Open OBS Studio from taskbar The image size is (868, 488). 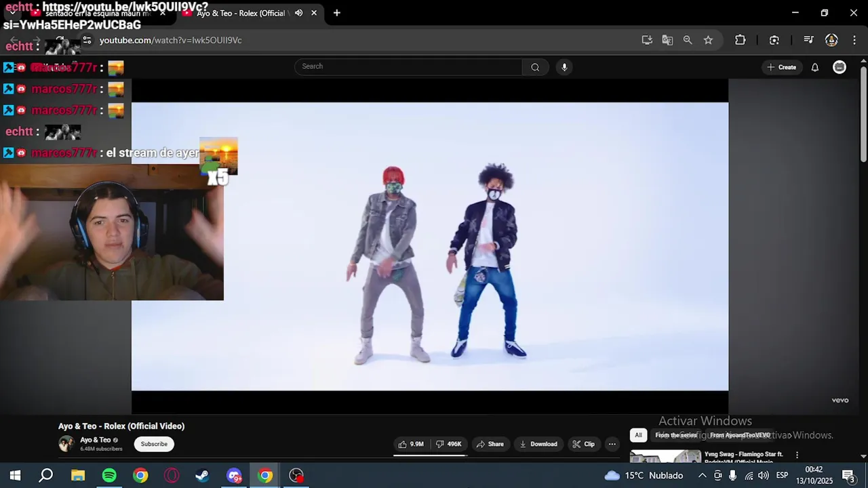[x=296, y=475]
